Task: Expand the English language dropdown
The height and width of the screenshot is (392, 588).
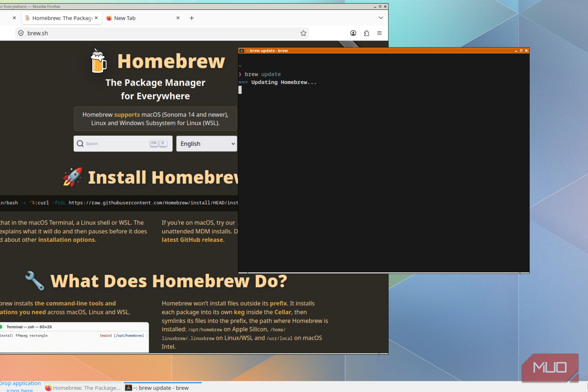Action: 207,144
